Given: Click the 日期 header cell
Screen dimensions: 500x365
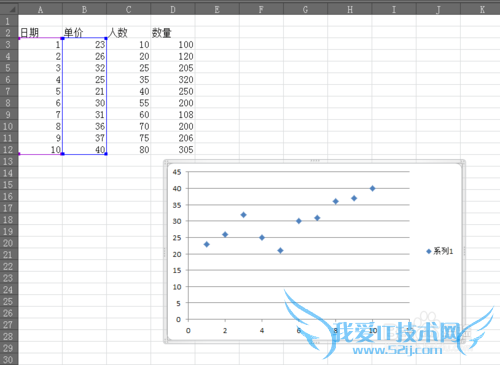Looking at the screenshot, I should [x=40, y=33].
